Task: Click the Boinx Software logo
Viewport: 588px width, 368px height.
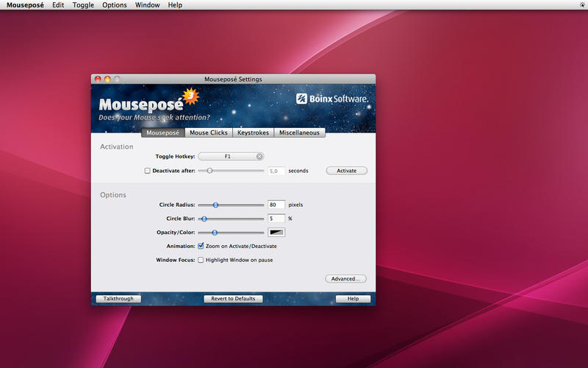Action: pos(331,99)
